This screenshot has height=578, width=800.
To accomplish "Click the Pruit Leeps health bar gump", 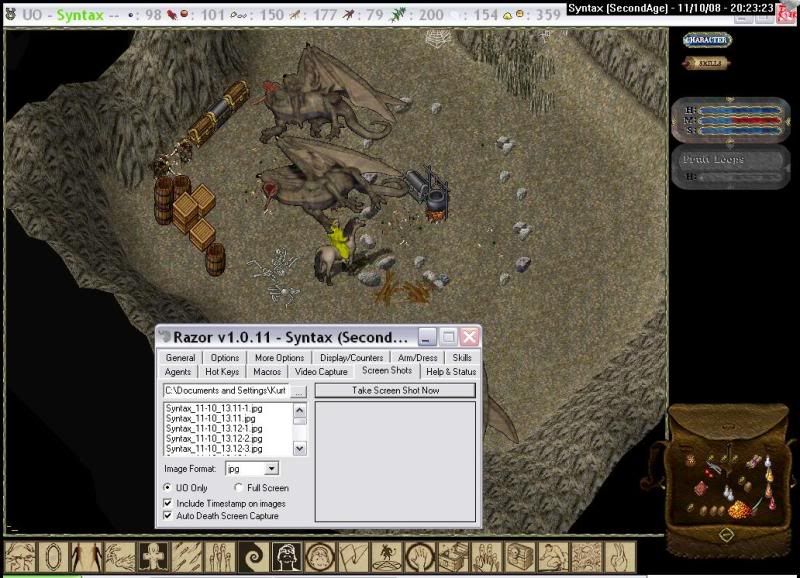I will point(731,167).
